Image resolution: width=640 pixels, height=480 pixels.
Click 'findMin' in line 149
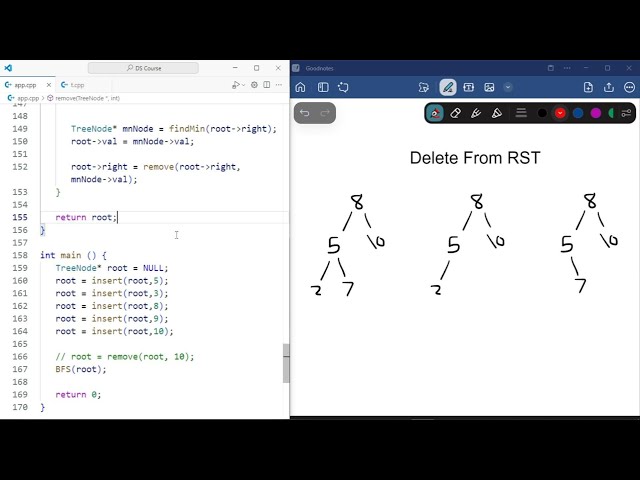(187, 129)
